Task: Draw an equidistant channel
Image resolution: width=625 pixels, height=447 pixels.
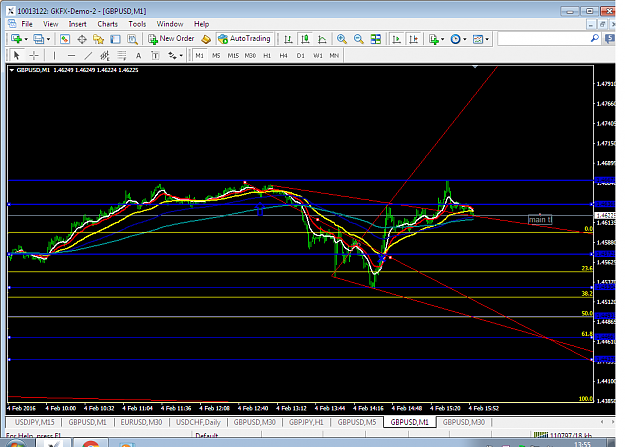Action: (105, 55)
